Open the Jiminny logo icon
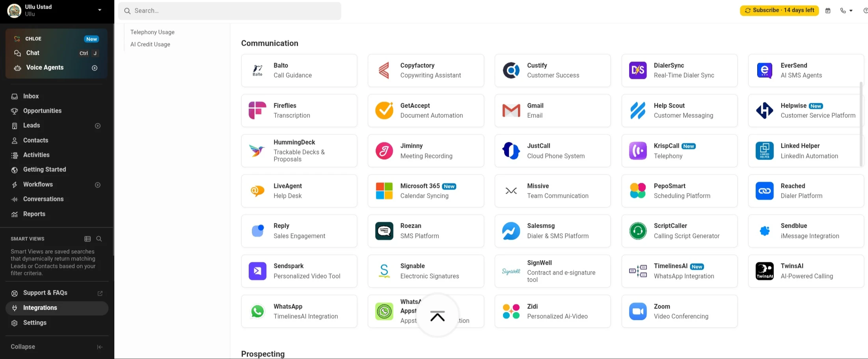This screenshot has width=868, height=359. (x=384, y=151)
